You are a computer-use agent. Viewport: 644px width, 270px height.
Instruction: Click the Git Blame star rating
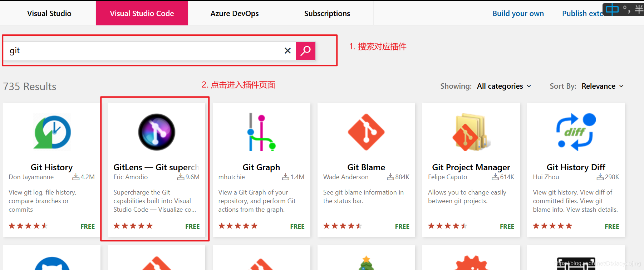point(343,226)
